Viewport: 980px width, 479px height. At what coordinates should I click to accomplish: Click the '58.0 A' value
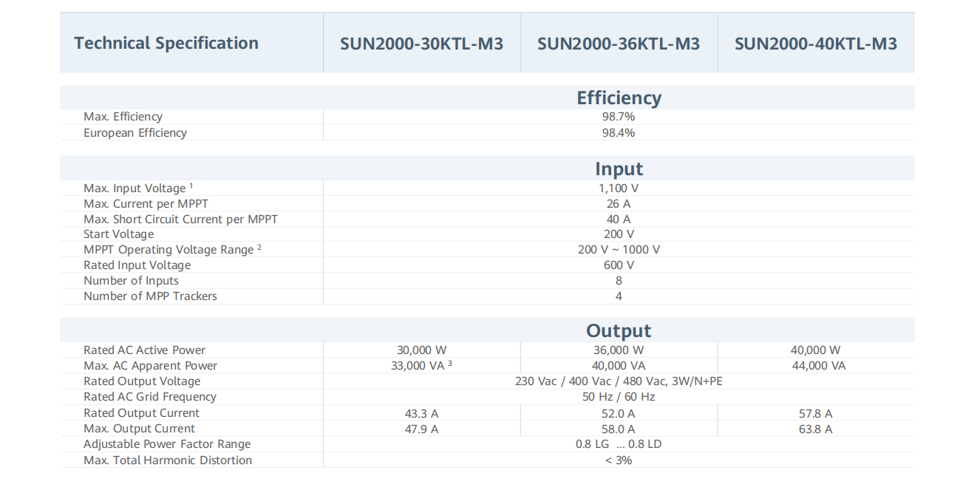coord(619,429)
